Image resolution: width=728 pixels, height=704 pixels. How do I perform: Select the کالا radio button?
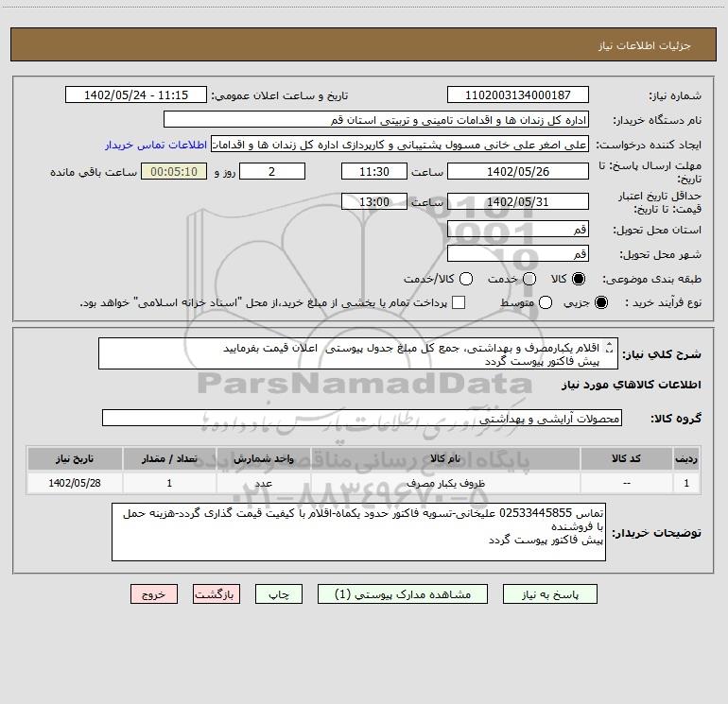579,279
